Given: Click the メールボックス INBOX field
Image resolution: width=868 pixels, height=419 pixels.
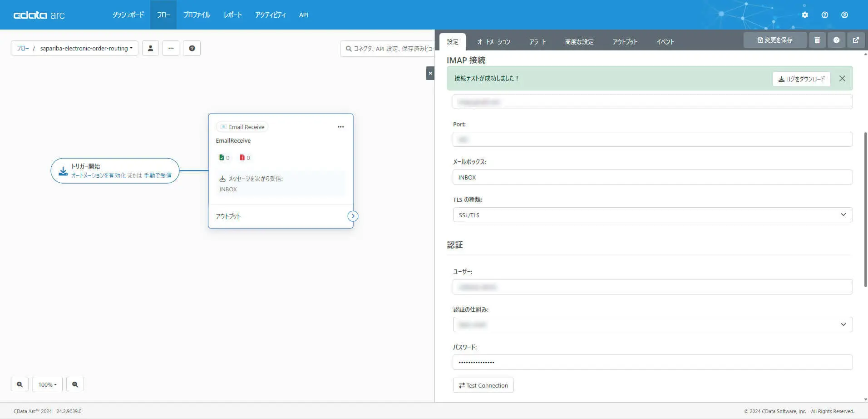Looking at the screenshot, I should coord(652,177).
